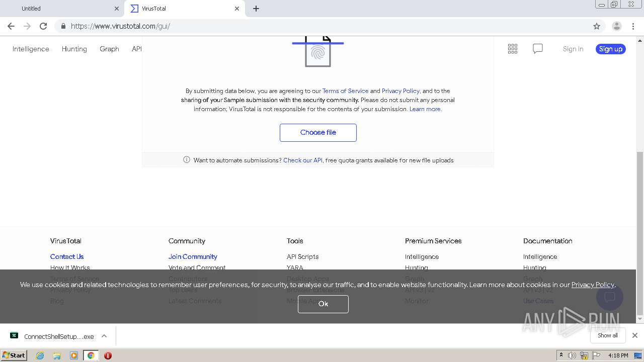Image resolution: width=644 pixels, height=362 pixels.
Task: Close the VirusTotal tab
Action: (x=237, y=9)
